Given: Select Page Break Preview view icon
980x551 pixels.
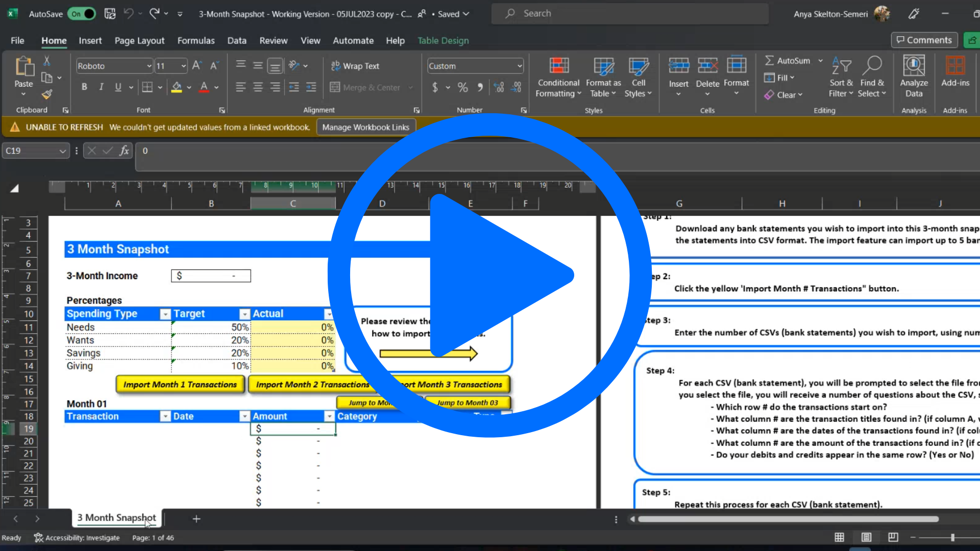Looking at the screenshot, I should [893, 537].
